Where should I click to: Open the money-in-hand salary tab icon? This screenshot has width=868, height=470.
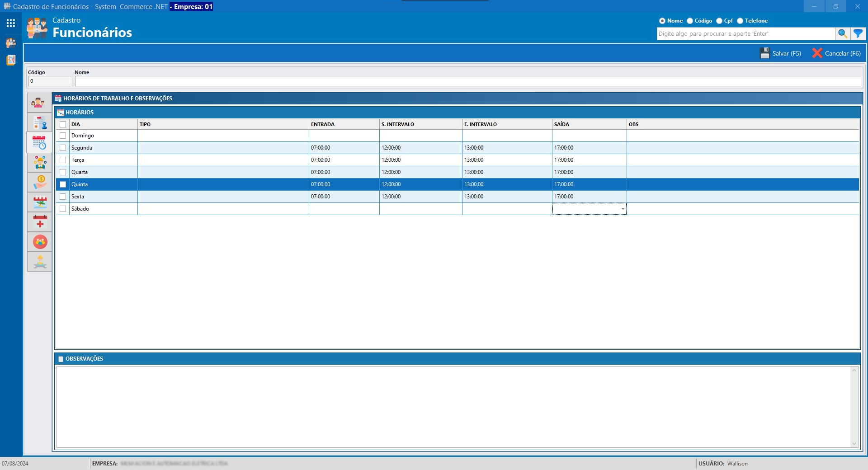40,183
